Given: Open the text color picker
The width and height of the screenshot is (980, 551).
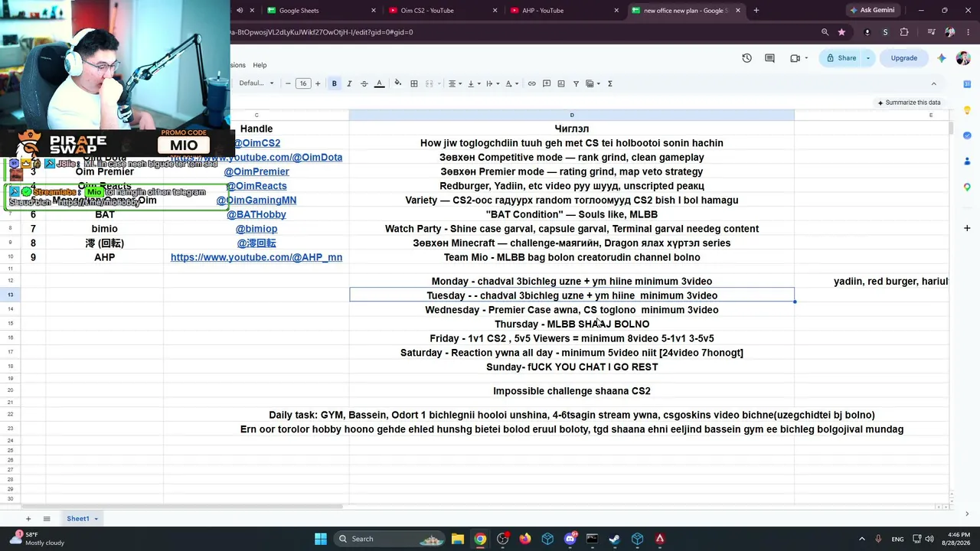Looking at the screenshot, I should click(x=379, y=83).
